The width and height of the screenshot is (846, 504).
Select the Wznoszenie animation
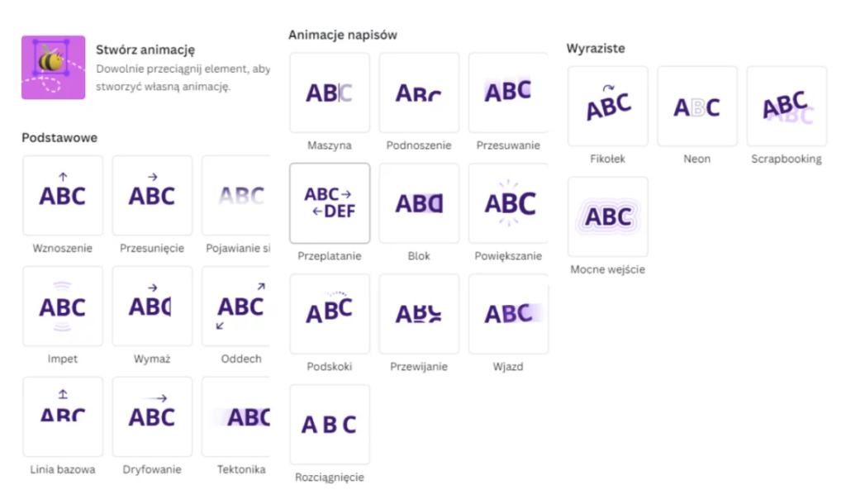63,196
